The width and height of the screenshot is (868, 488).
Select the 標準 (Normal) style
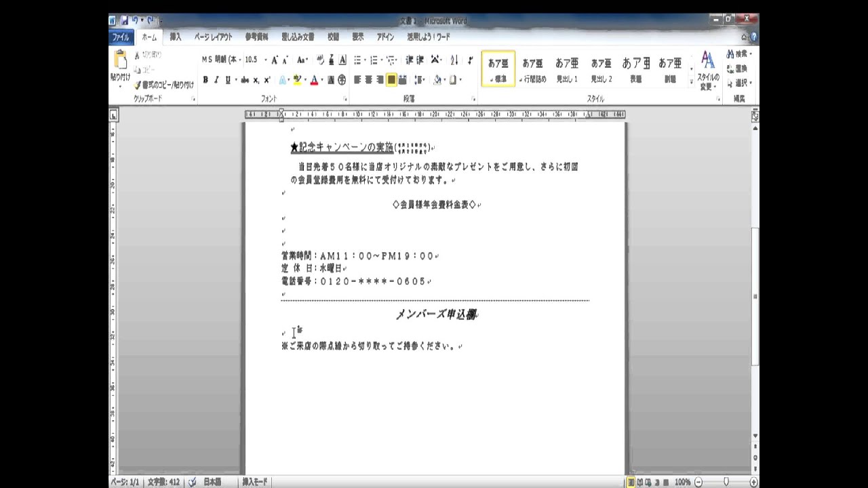click(498, 69)
